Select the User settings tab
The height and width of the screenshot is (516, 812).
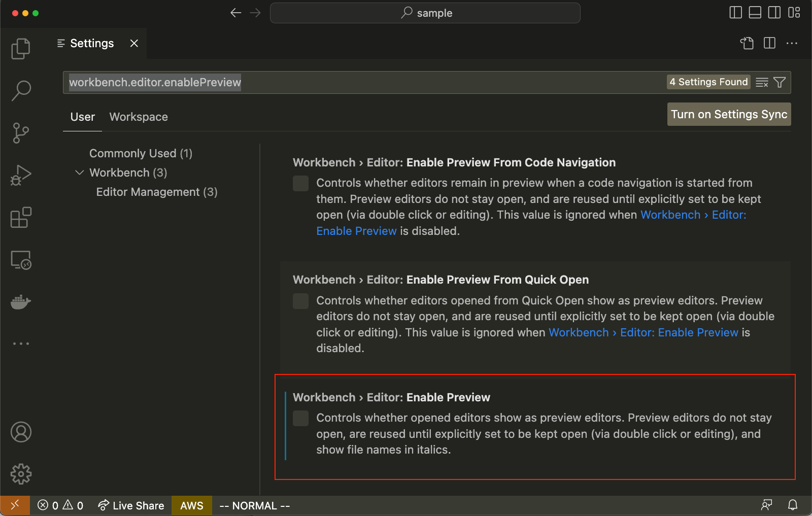pyautogui.click(x=82, y=117)
